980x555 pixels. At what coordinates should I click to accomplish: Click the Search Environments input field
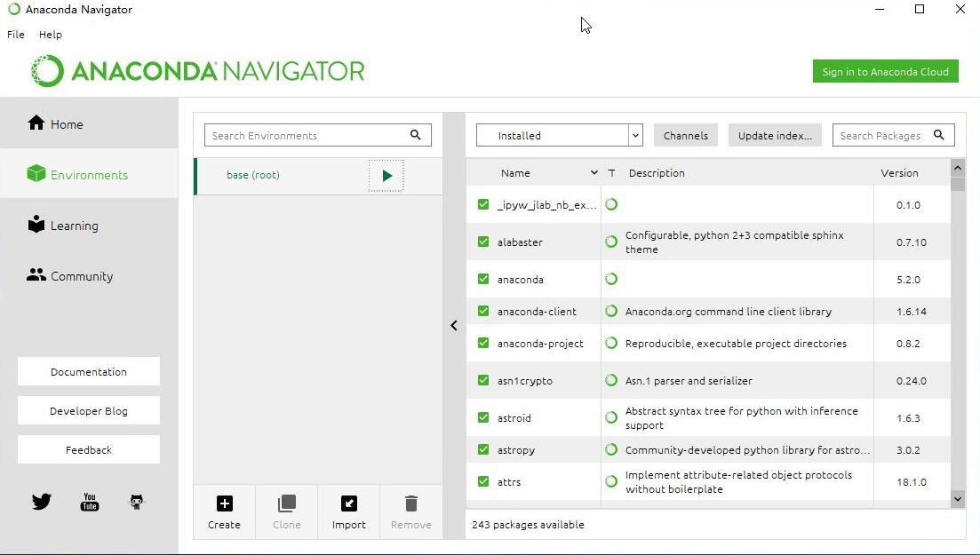pyautogui.click(x=317, y=135)
